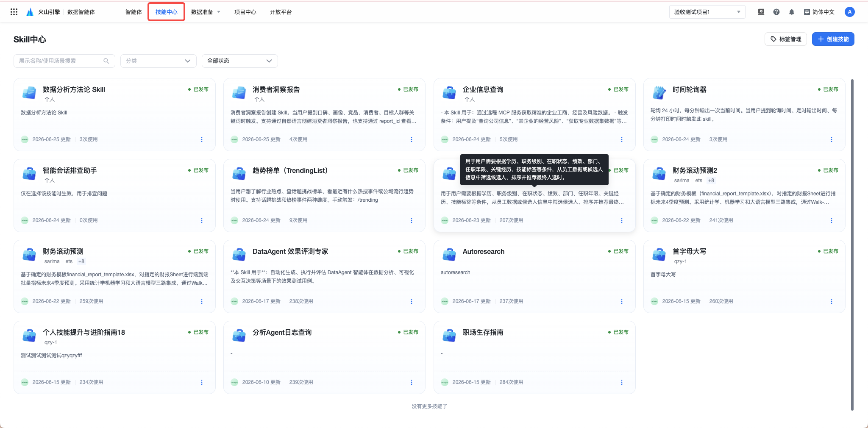The height and width of the screenshot is (428, 868).
Task: Open the app launcher grid icon
Action: point(14,12)
